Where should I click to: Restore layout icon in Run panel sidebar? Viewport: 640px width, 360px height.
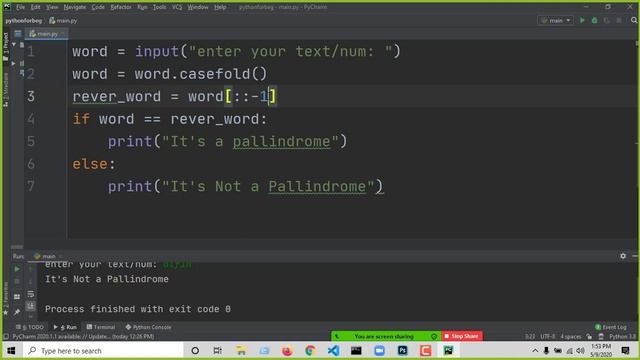[x=17, y=297]
